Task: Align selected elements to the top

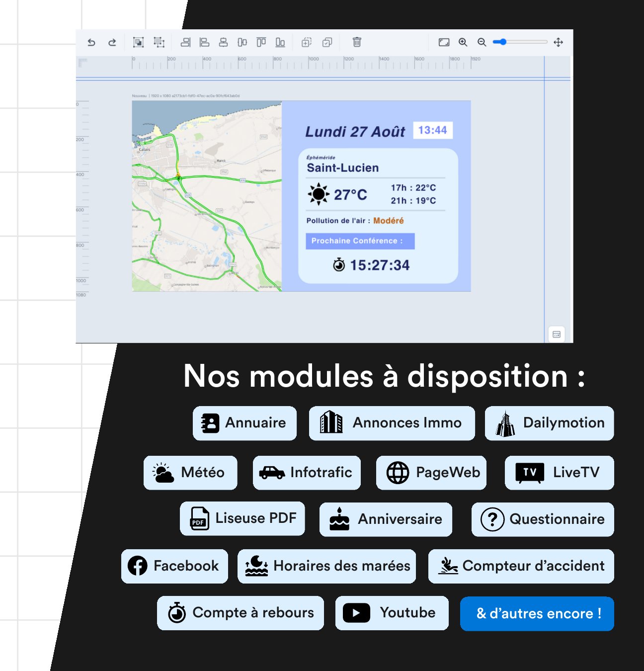Action: pyautogui.click(x=261, y=42)
